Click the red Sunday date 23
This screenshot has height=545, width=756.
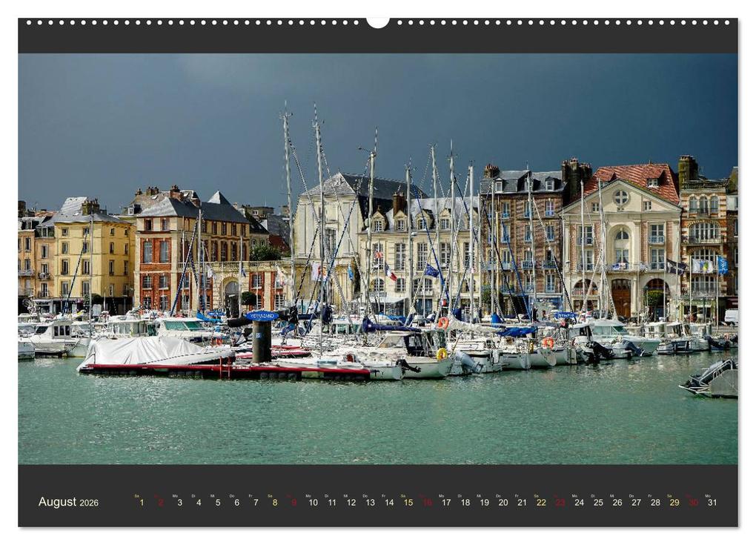tap(560, 503)
